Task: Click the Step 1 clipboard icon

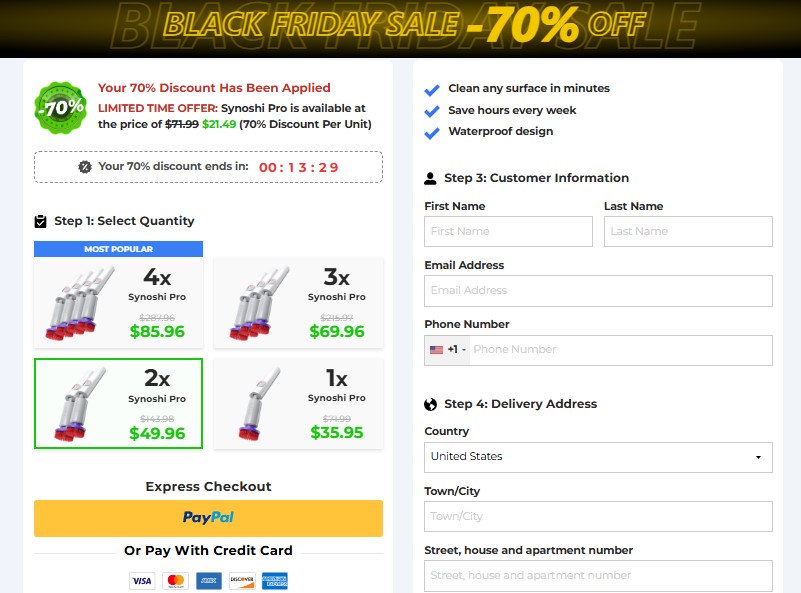Action: (x=41, y=222)
